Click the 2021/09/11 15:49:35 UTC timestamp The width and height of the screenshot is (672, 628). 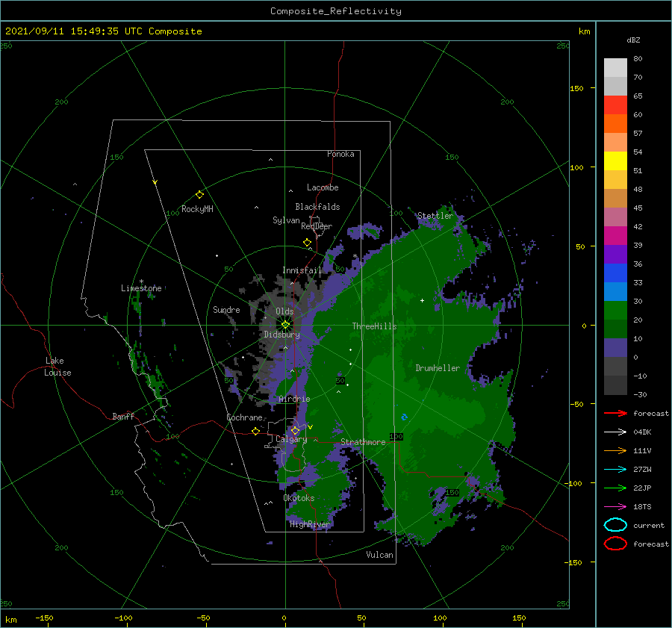click(x=73, y=31)
